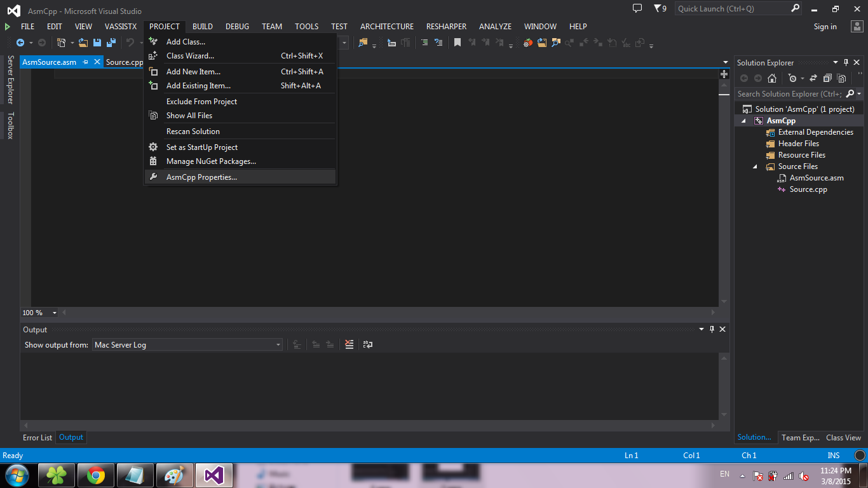Screen dimensions: 868x488
Task: Click Pending Changes Filter clock icon
Action: point(792,78)
